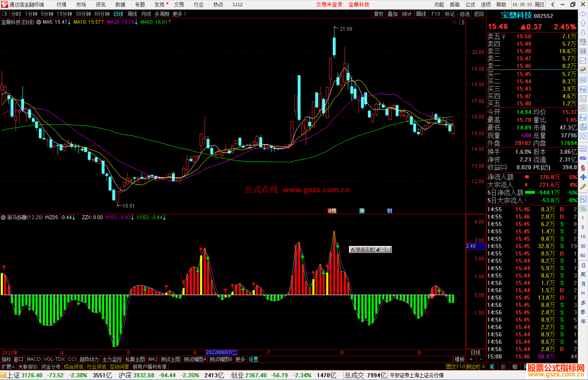588x380 pixels.
Task: Click the 画线 drawing button
Action: click(x=421, y=14)
